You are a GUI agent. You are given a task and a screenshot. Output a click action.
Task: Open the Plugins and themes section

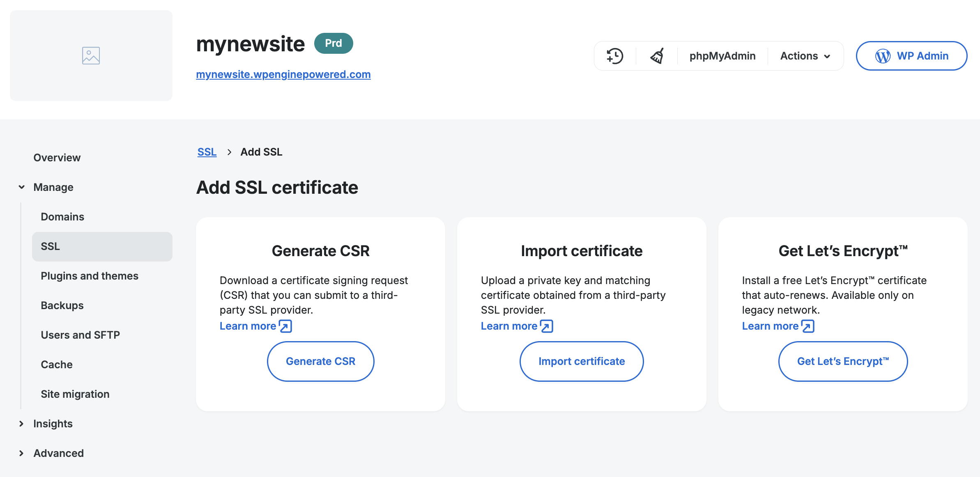click(90, 276)
